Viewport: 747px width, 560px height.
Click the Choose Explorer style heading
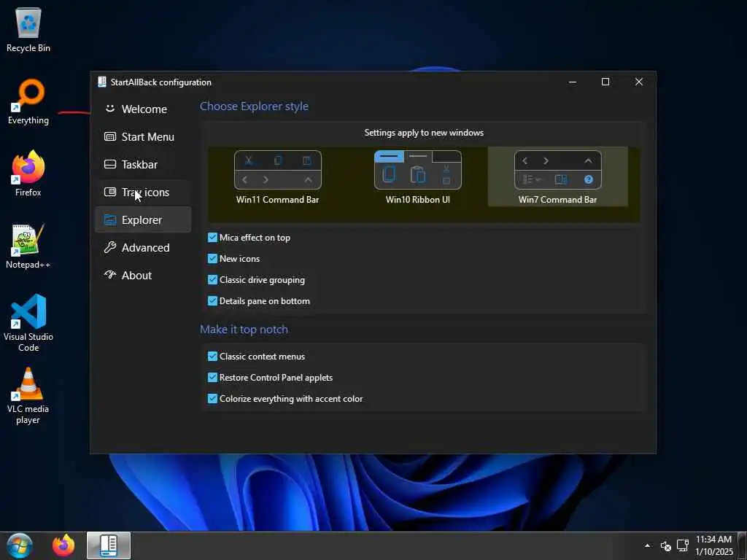[254, 106]
